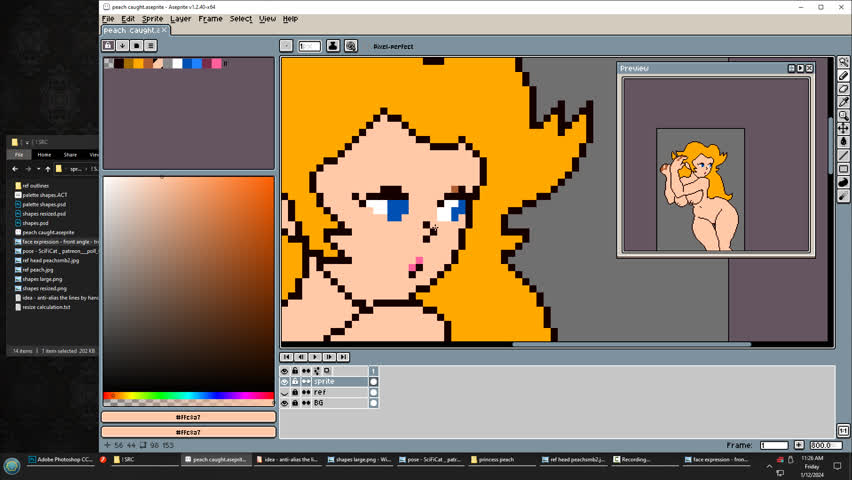Select the Pencil tool in toolbar

pyautogui.click(x=844, y=76)
